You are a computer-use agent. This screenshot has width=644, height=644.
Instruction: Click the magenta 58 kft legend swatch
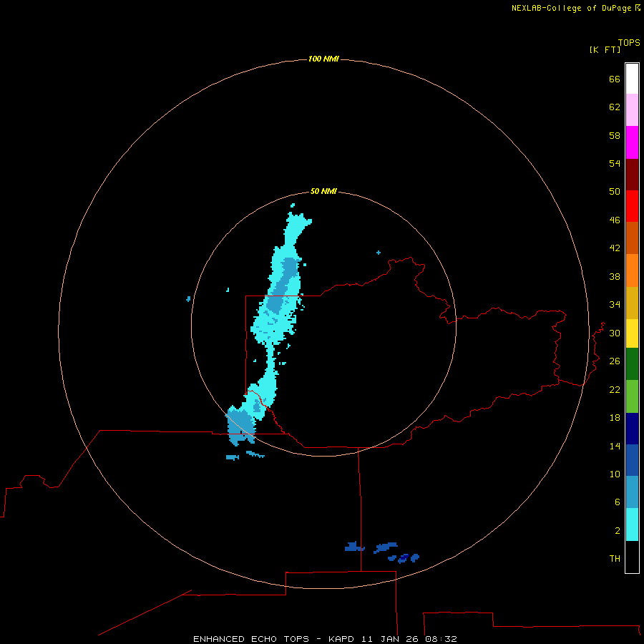coord(632,142)
